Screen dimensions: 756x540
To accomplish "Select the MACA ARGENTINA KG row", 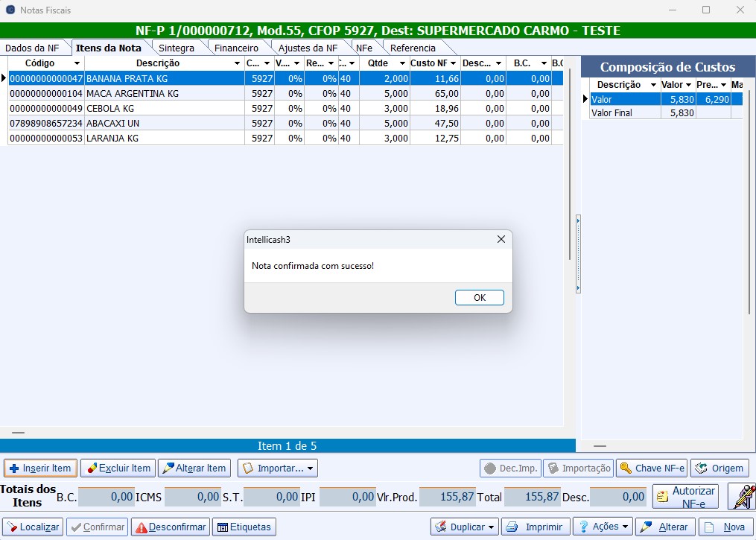I will pos(164,94).
